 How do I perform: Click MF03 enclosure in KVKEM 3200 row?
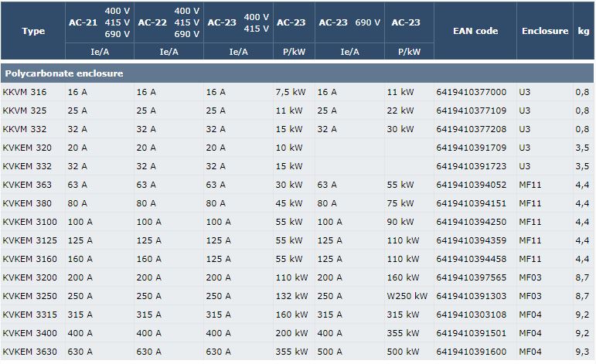click(x=530, y=277)
